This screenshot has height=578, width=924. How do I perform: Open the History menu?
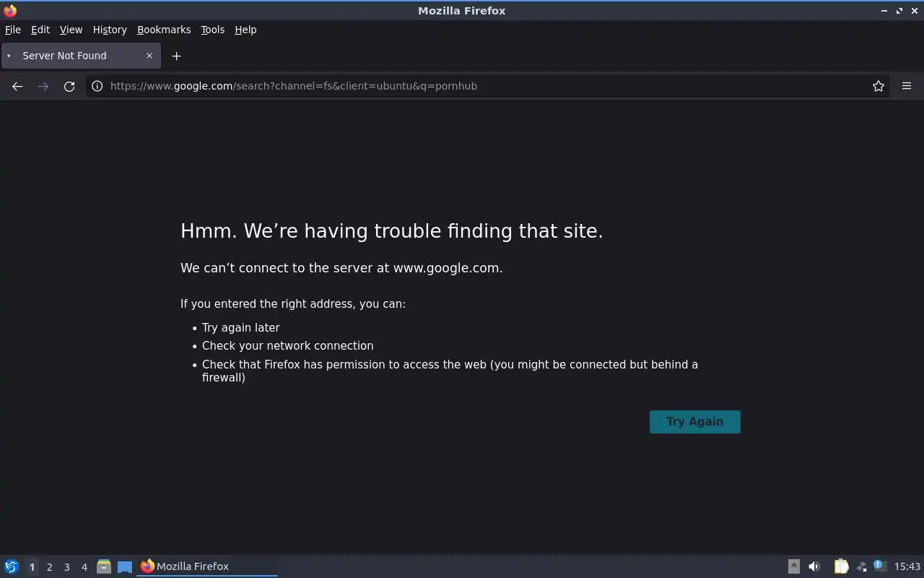[x=110, y=30]
